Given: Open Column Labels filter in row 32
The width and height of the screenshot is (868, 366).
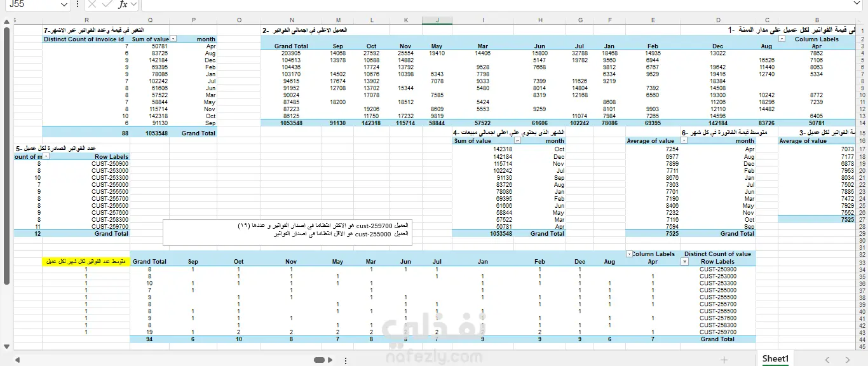Looking at the screenshot, I should (x=629, y=254).
